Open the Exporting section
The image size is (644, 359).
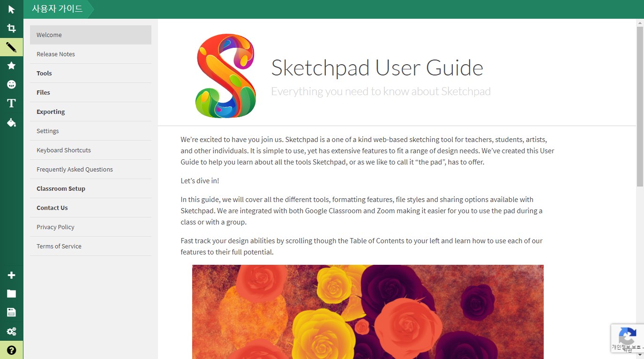point(90,112)
